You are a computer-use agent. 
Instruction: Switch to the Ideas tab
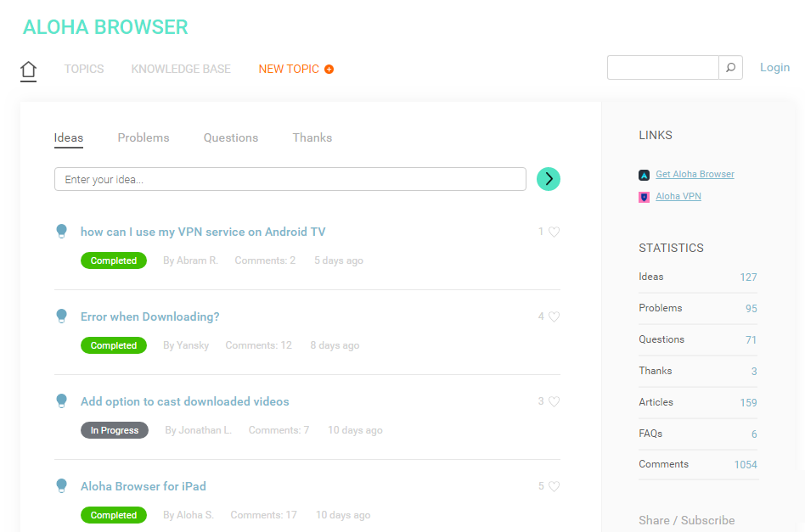(68, 137)
